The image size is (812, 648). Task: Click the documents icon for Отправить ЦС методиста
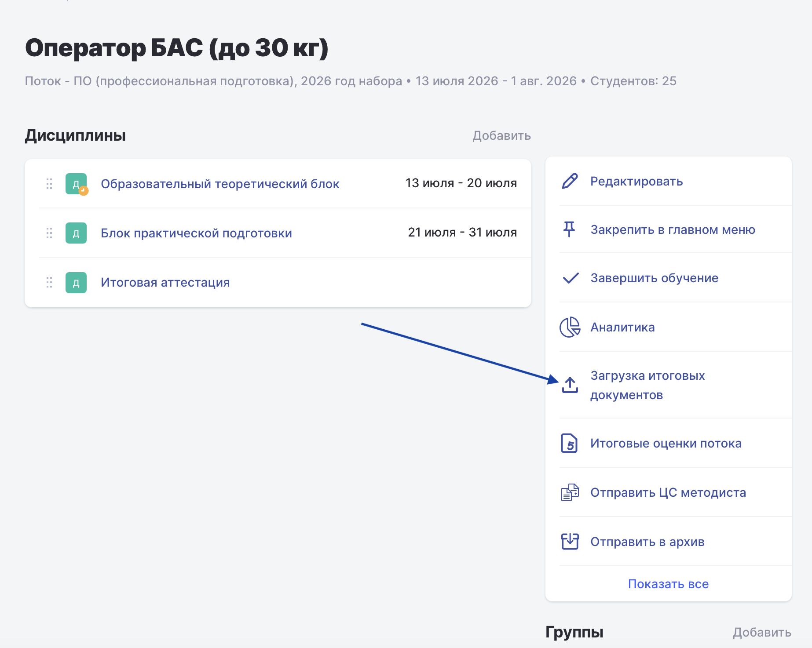click(x=570, y=492)
